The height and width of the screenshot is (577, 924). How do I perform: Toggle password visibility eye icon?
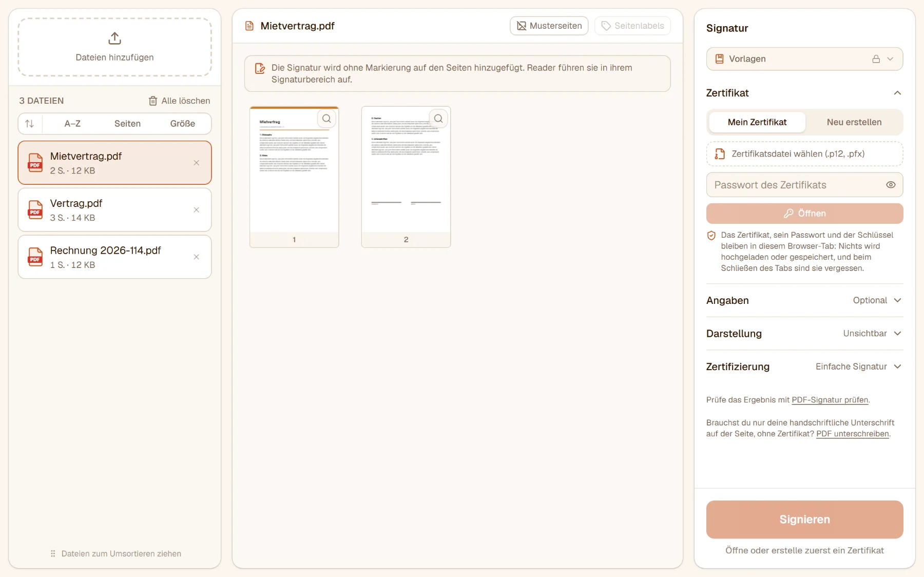click(x=891, y=185)
